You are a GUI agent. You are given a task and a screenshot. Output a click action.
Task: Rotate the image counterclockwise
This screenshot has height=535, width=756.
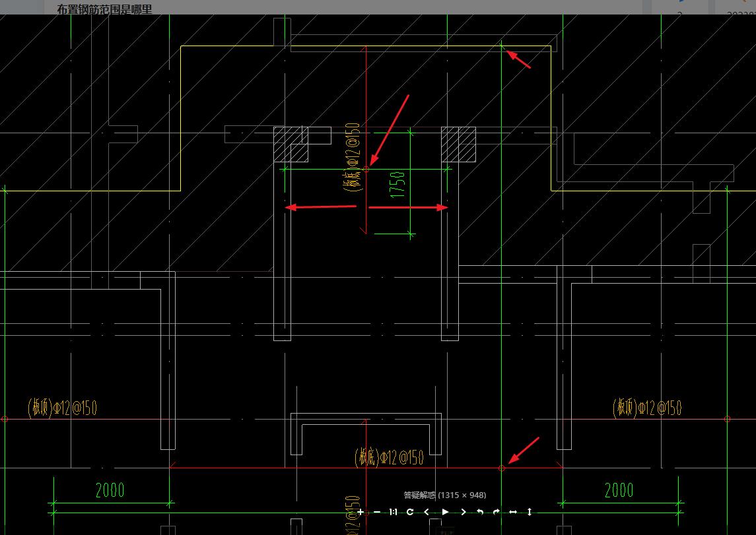tap(480, 512)
